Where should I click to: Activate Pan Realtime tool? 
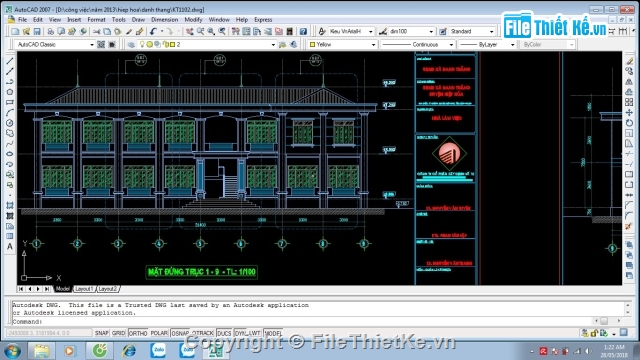(190, 31)
